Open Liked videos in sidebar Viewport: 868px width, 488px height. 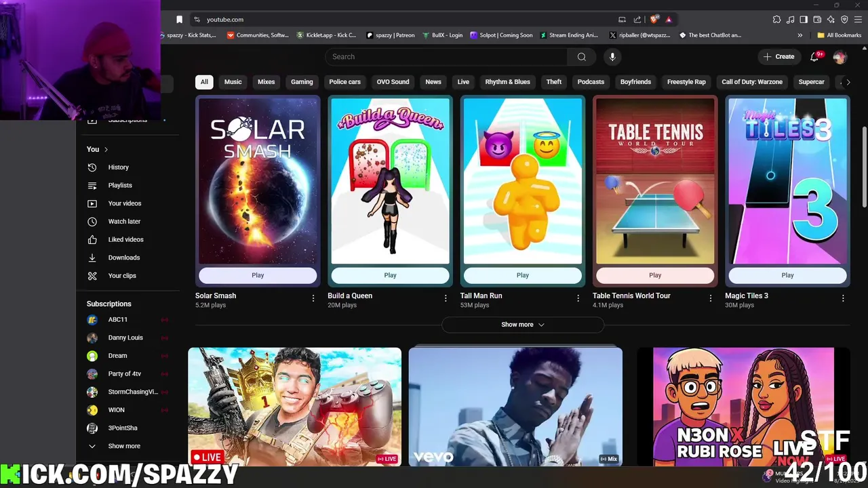(x=125, y=239)
